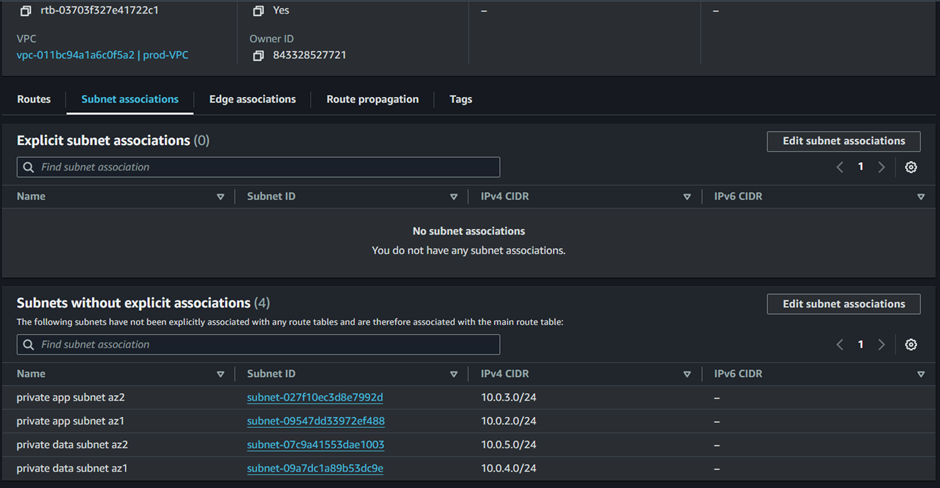Screen dimensions: 940x488
Task: Go to next page in Subnets without explicit associations
Action: pyautogui.click(x=881, y=345)
